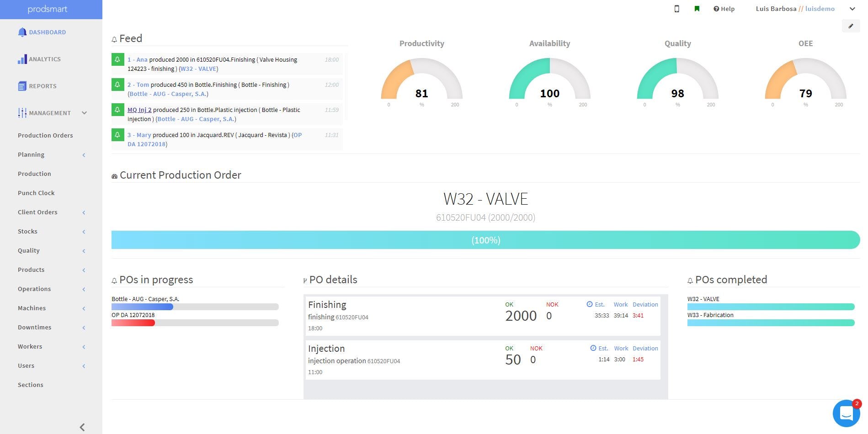Click green bell icon beside Ana's feed entry
The width and height of the screenshot is (868, 434).
pyautogui.click(x=117, y=60)
